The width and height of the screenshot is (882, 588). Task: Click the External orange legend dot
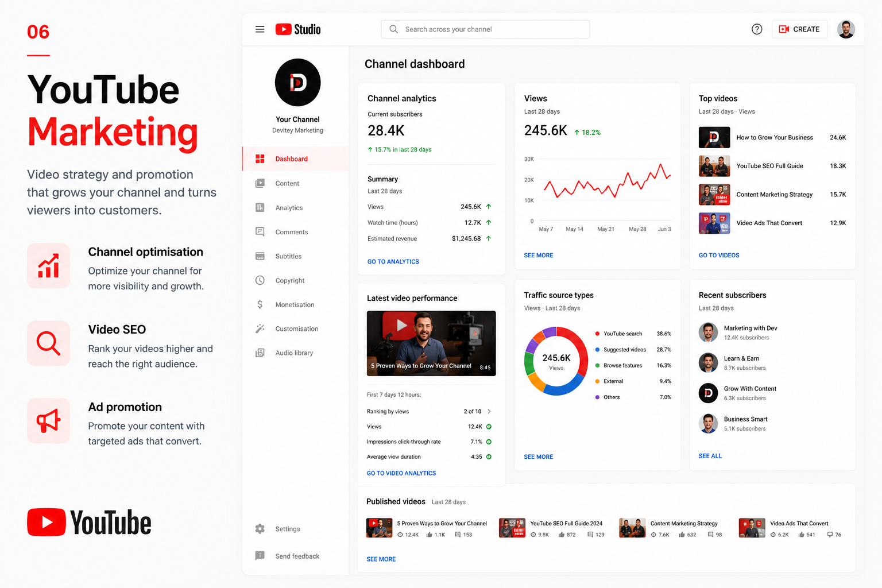click(598, 381)
